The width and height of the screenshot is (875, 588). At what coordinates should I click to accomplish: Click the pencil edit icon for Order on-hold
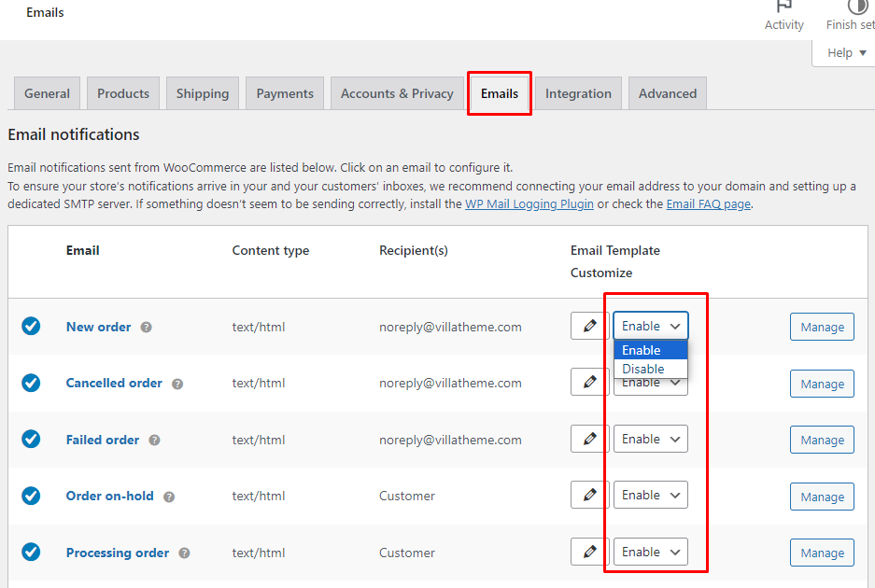tap(589, 495)
